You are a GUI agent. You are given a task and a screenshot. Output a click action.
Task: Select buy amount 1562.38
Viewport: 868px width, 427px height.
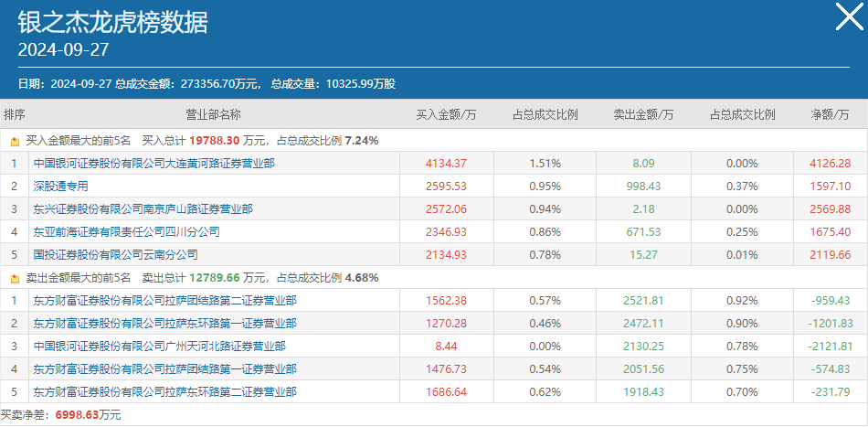click(446, 301)
